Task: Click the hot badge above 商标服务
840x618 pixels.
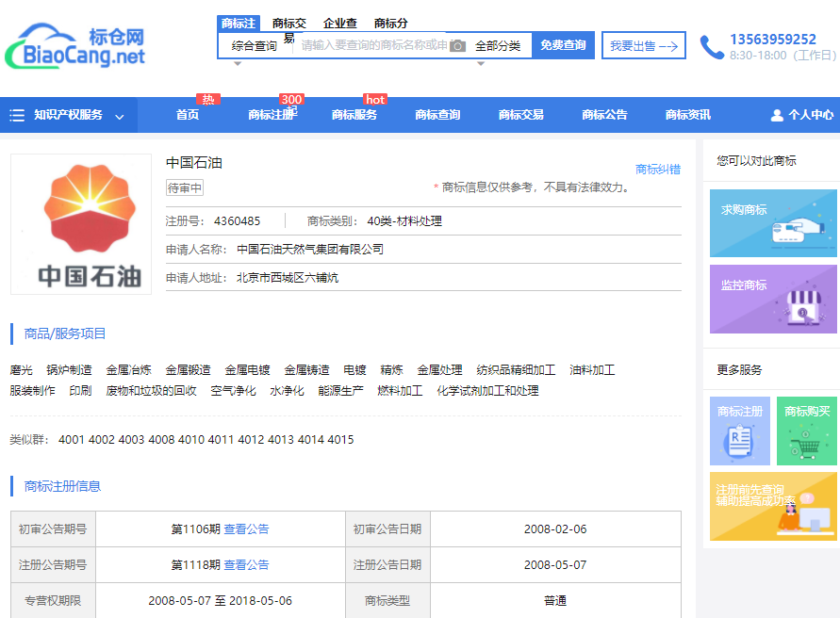Action: click(x=375, y=99)
